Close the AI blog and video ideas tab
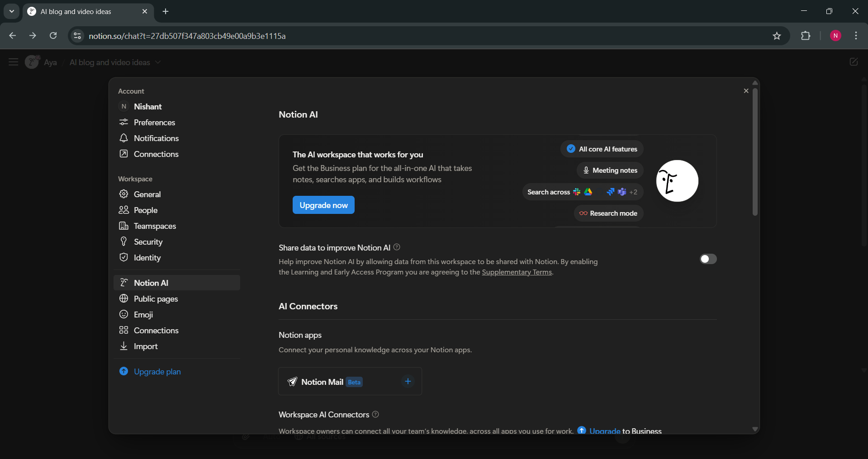The height and width of the screenshot is (459, 868). (x=145, y=11)
